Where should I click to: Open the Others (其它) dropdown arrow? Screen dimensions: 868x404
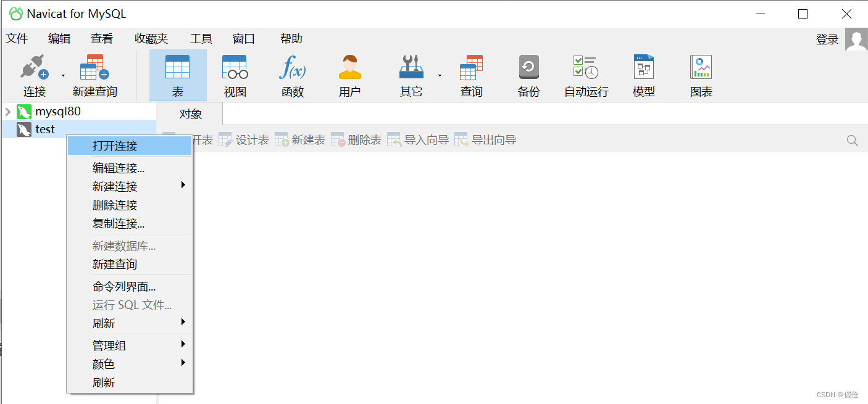coord(440,76)
